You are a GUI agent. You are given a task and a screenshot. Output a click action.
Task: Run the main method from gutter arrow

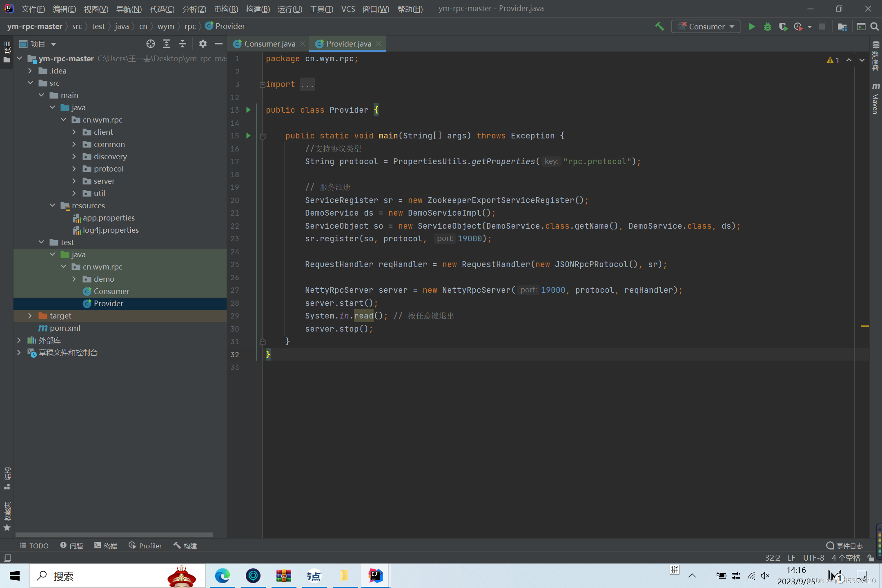248,136
